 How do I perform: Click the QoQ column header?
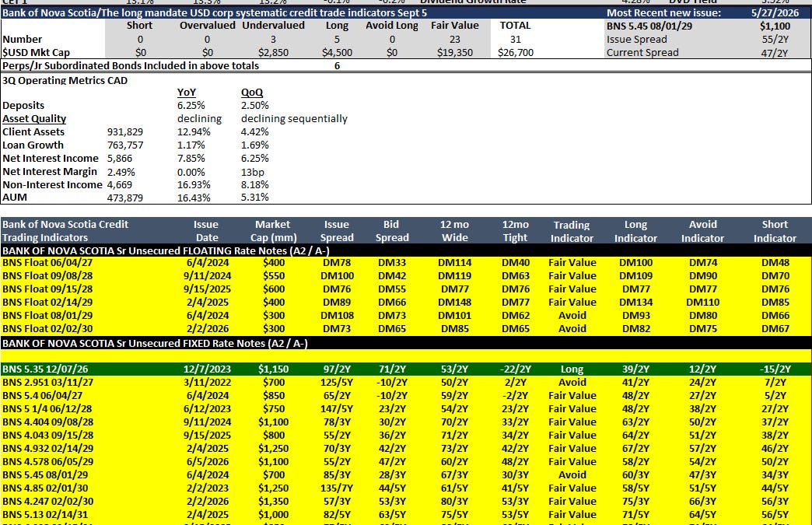(x=252, y=92)
